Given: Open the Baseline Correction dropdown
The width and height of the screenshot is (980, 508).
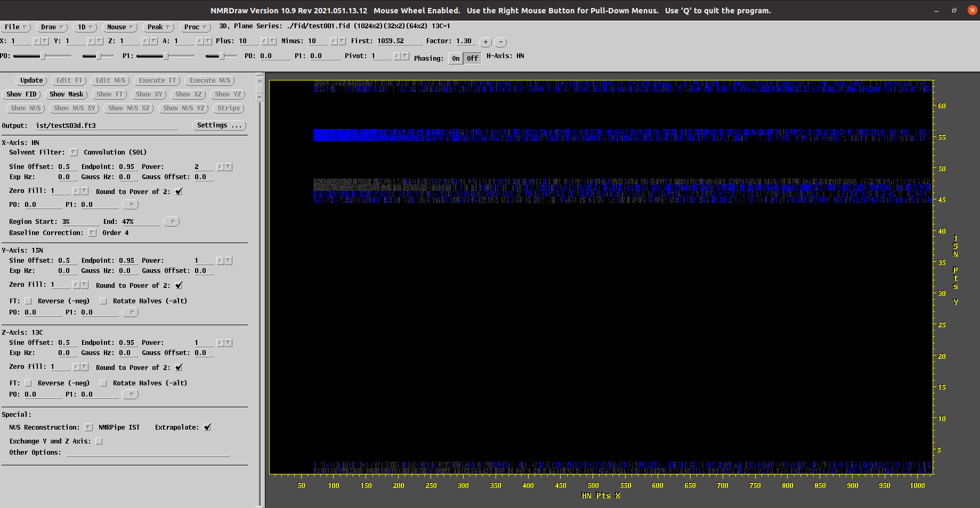Looking at the screenshot, I should [92, 233].
